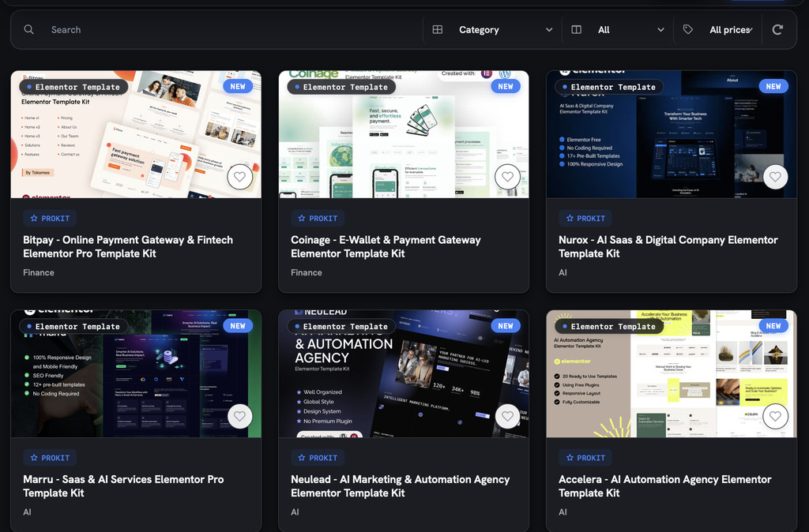Click Elementor Template tag on Neulead card
Viewport: 809px width, 532px height.
tap(341, 326)
